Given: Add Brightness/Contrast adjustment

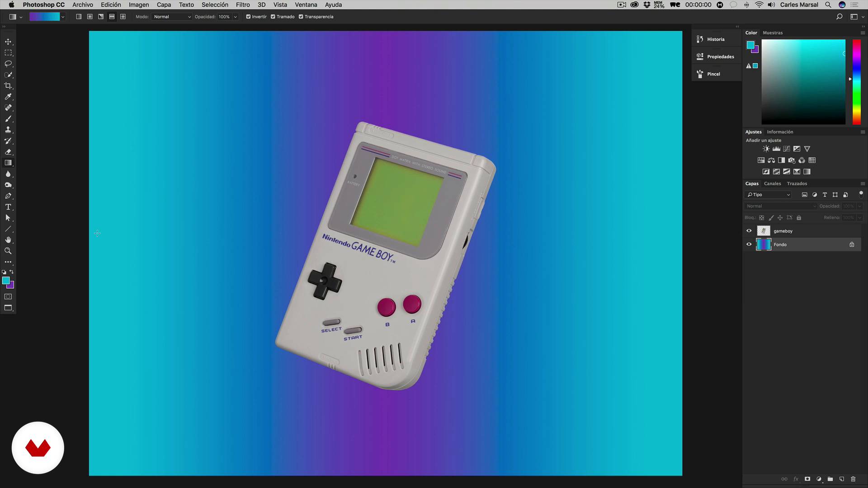Looking at the screenshot, I should coord(766,149).
